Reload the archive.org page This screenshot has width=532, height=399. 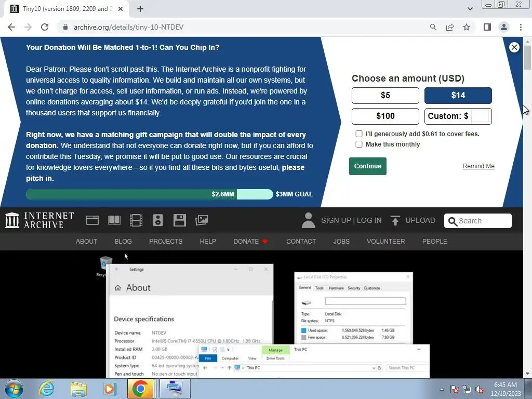point(45,27)
